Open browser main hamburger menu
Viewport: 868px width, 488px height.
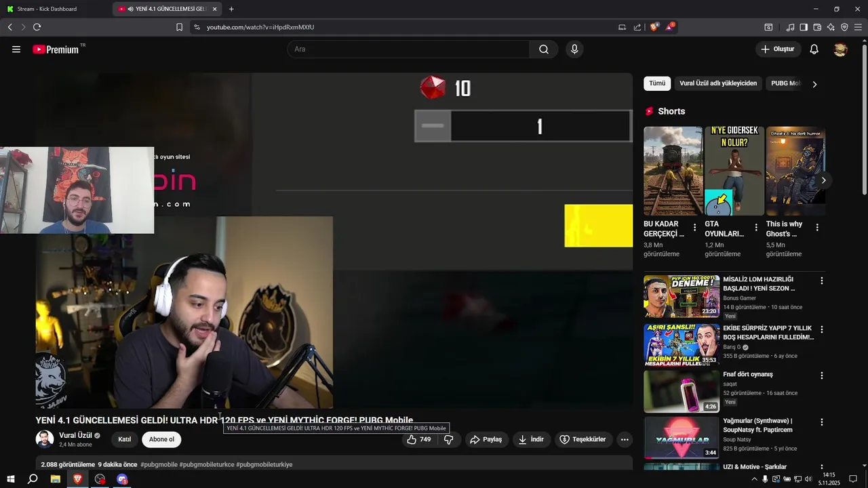[859, 27]
